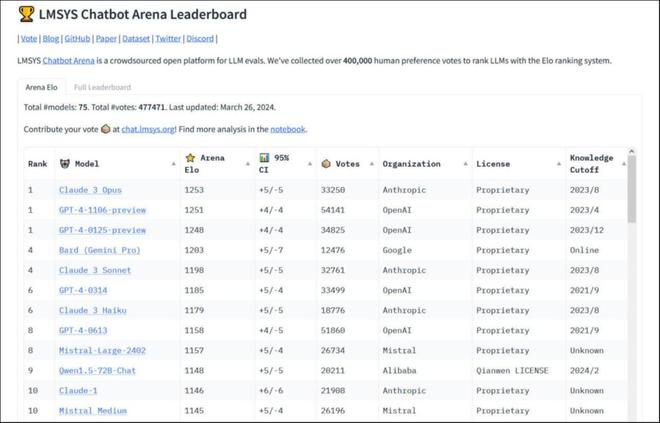Click the 'Last updated: March 26, 2024' text
This screenshot has width=660, height=423.
click(x=222, y=107)
